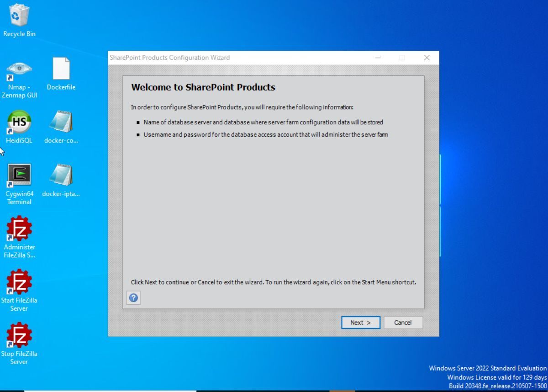Click the 'Username and password for the database' bullet

tap(266, 135)
